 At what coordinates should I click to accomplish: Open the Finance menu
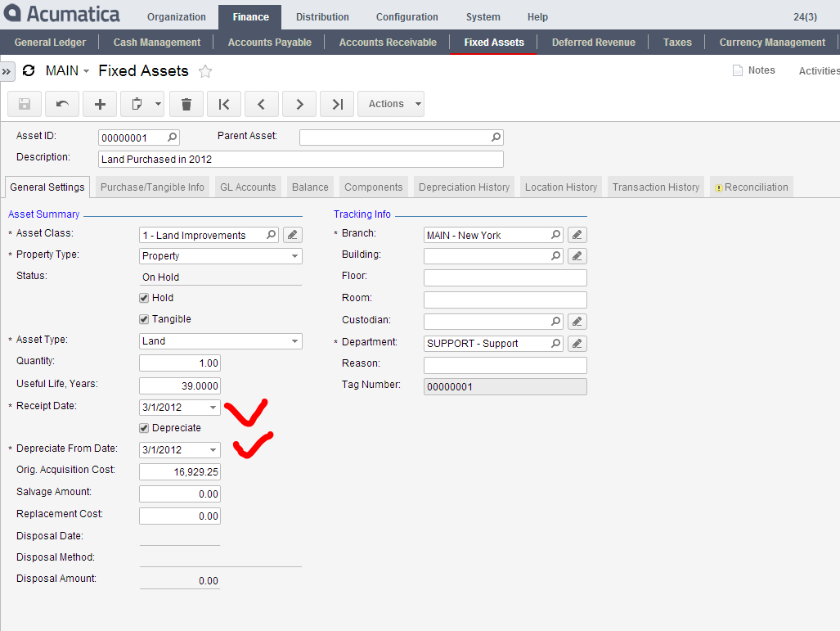(250, 17)
